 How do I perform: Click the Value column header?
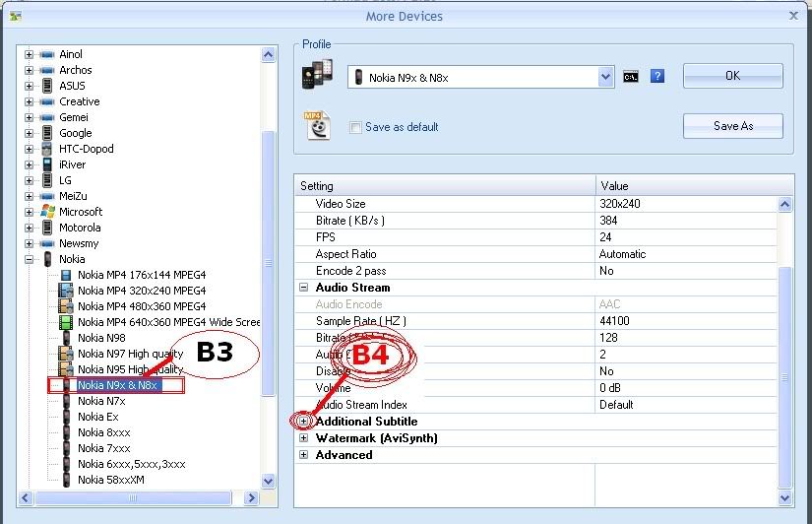(x=695, y=185)
